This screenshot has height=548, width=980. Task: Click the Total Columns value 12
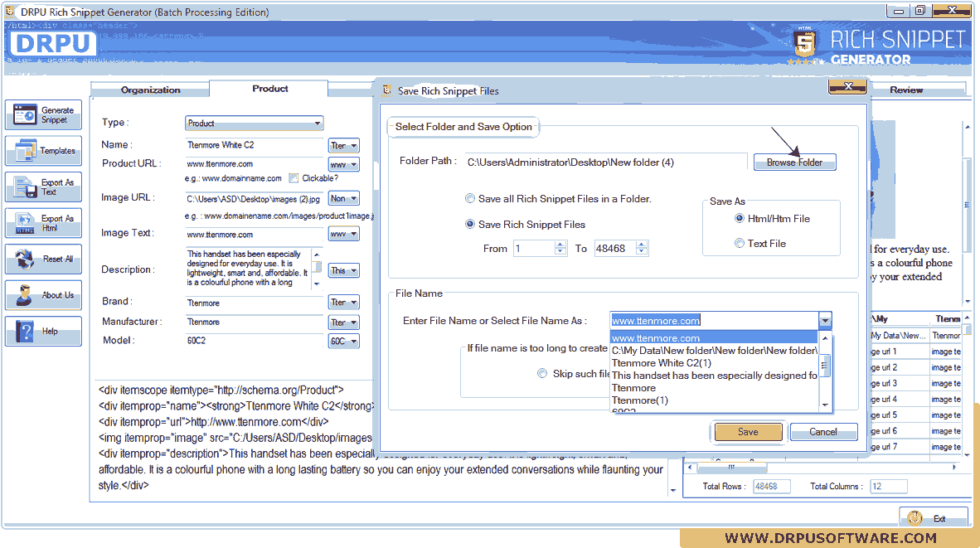point(888,486)
